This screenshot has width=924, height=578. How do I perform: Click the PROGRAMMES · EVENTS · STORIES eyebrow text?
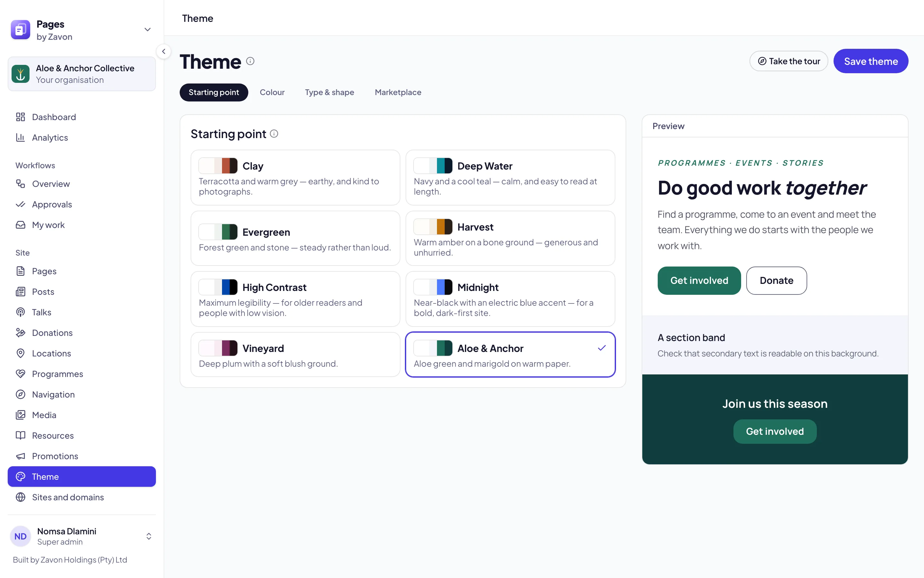(740, 163)
